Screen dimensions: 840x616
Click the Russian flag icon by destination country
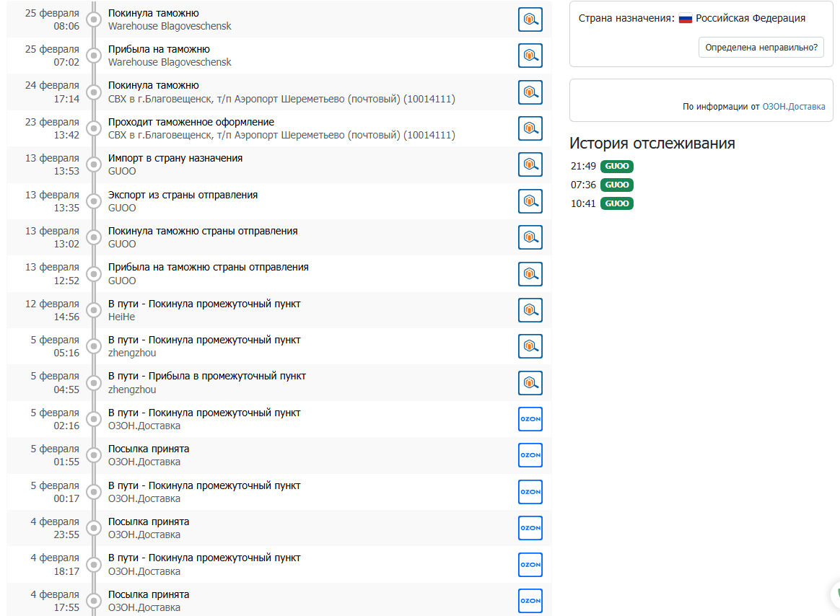[686, 19]
